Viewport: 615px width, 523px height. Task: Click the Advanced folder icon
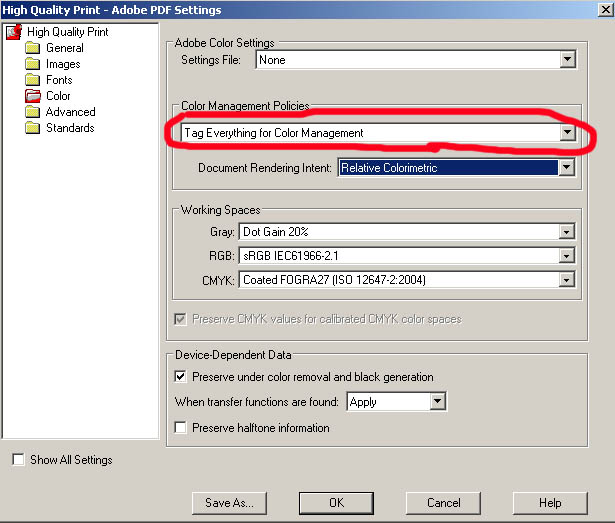pos(33,112)
